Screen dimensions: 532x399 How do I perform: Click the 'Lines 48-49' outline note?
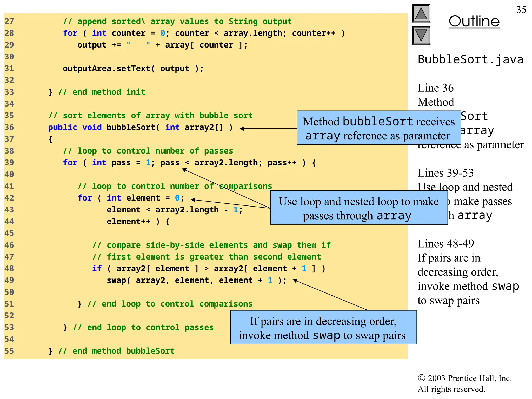pyautogui.click(x=446, y=244)
